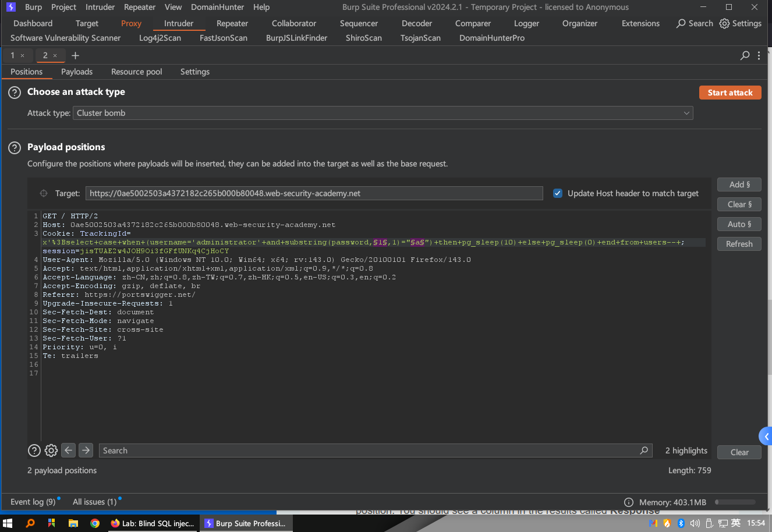The width and height of the screenshot is (772, 532).
Task: Open the Project menu
Action: [x=63, y=7]
